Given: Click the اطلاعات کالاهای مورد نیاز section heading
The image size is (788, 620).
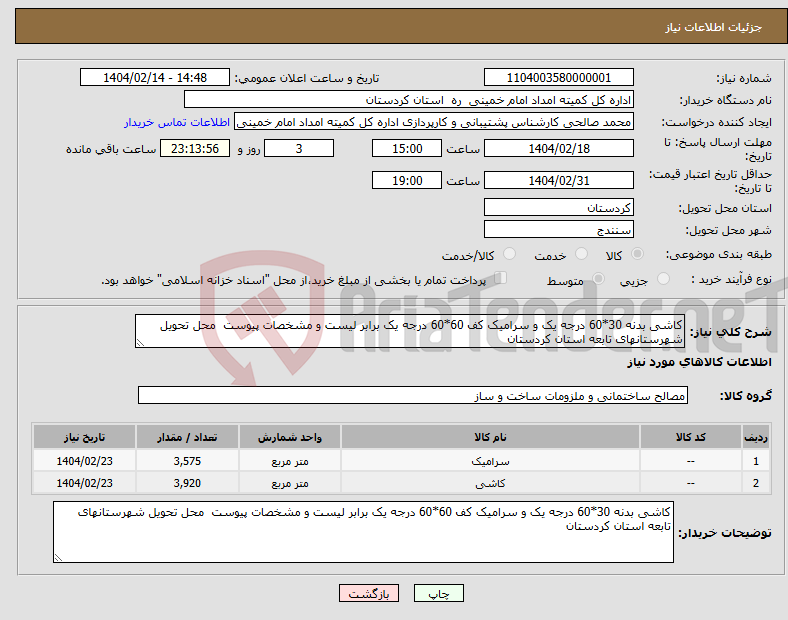Looking at the screenshot, I should (x=699, y=362).
